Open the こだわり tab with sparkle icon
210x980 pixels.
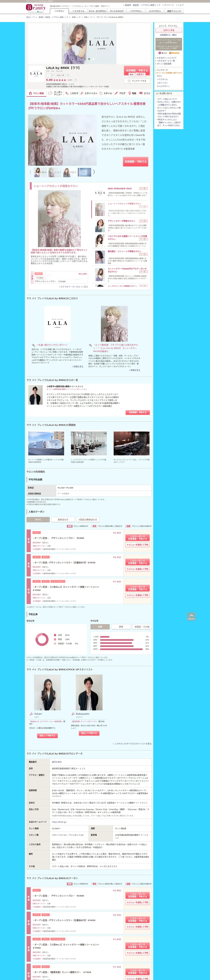pos(72,93)
